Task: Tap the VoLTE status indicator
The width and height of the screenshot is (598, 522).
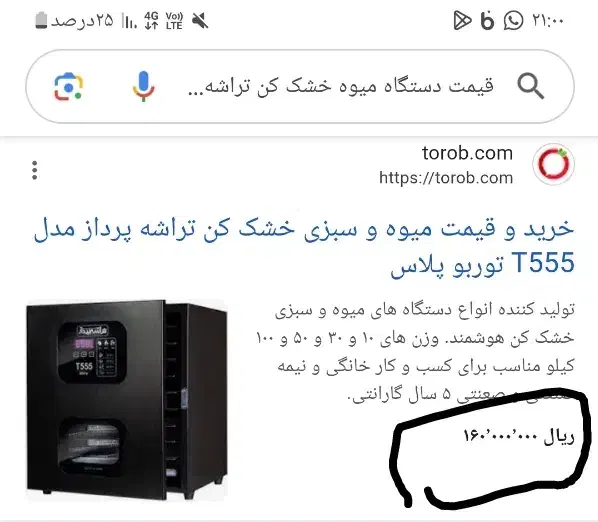Action: [x=174, y=21]
